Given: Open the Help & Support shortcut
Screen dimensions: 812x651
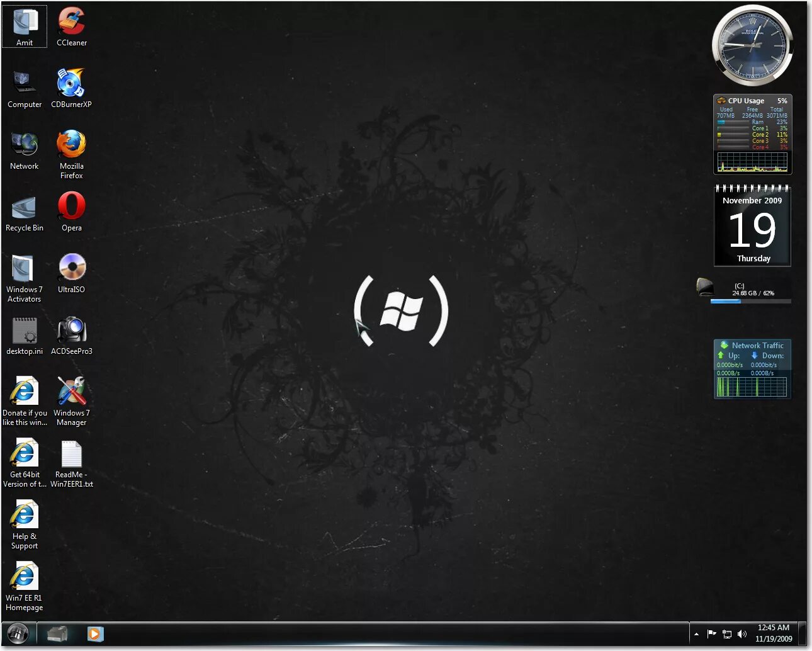Looking at the screenshot, I should (25, 524).
